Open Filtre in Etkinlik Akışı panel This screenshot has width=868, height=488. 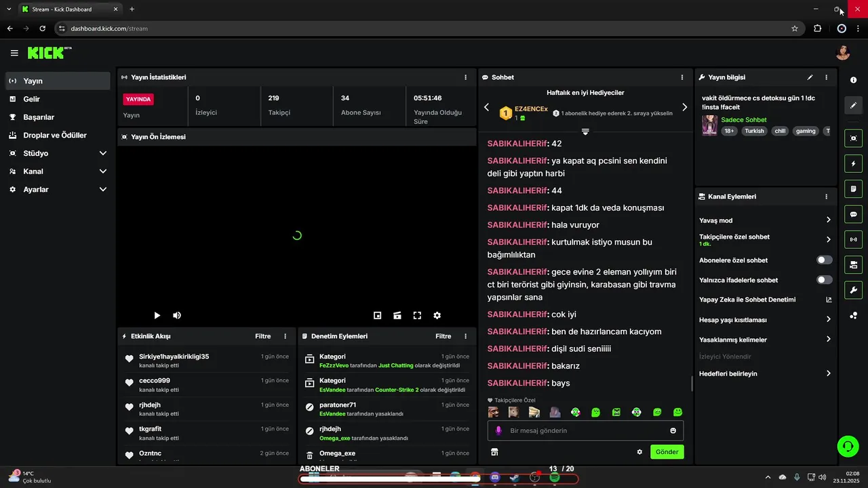pyautogui.click(x=263, y=336)
